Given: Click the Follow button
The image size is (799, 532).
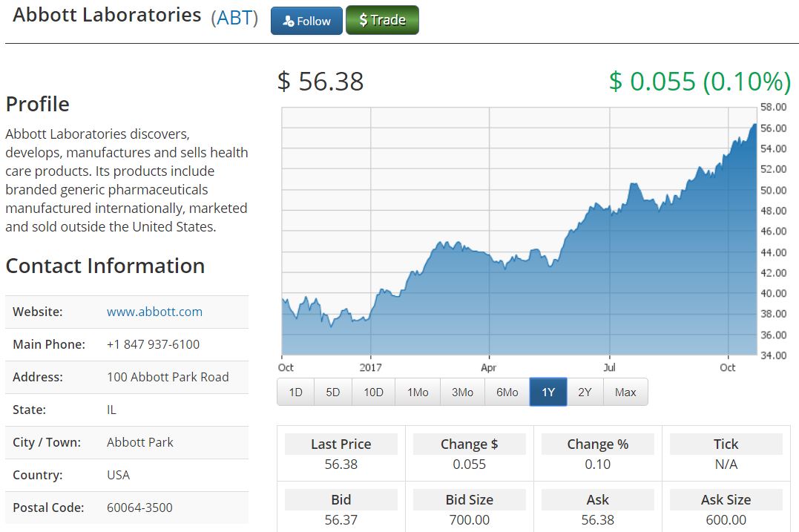Looking at the screenshot, I should click(306, 21).
